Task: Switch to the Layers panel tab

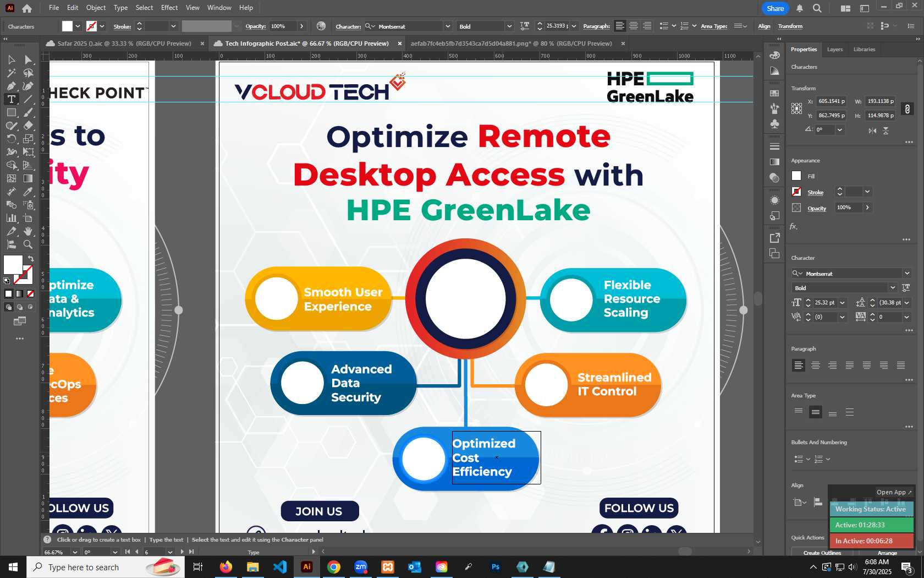Action: tap(834, 50)
